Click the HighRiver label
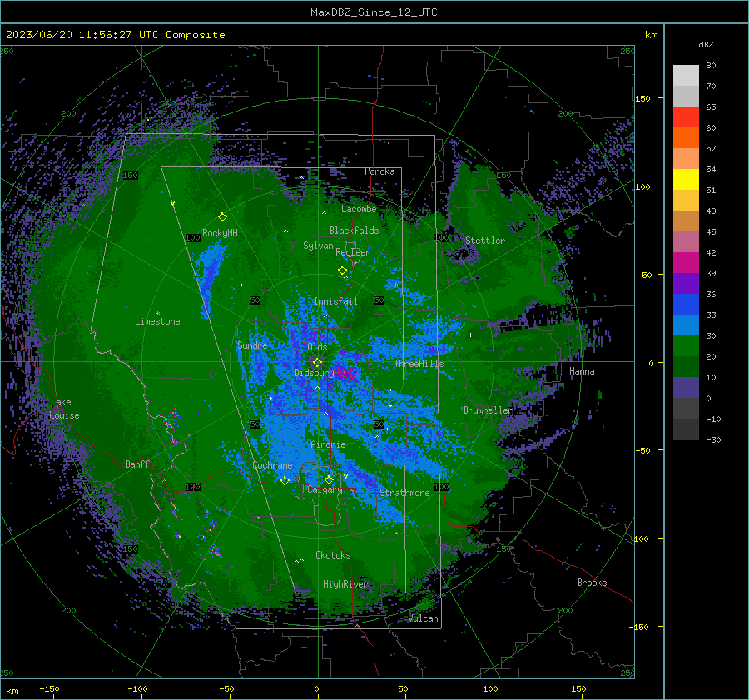Screen dimensions: 749x700 tap(345, 584)
